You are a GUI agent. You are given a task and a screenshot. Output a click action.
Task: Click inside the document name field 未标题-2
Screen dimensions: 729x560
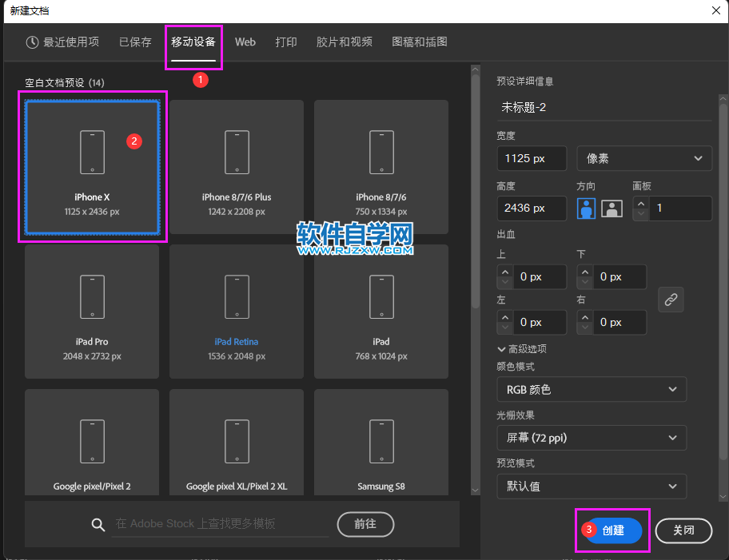(x=604, y=107)
